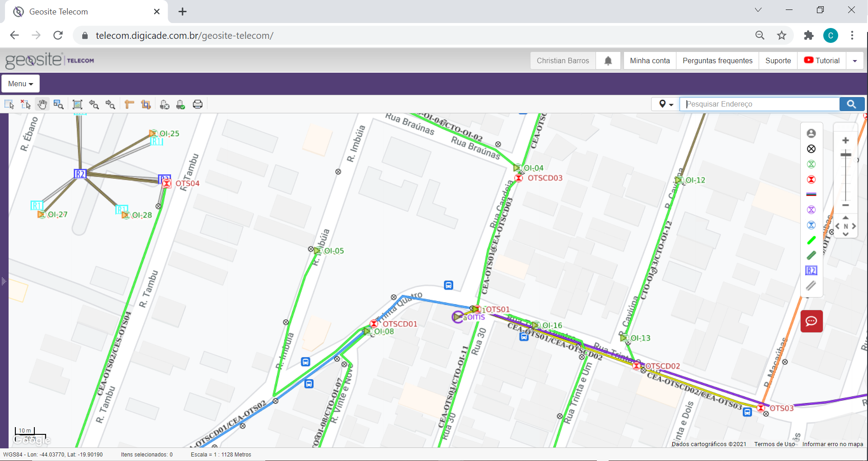Click the OTSCD03 node on the map

[519, 178]
